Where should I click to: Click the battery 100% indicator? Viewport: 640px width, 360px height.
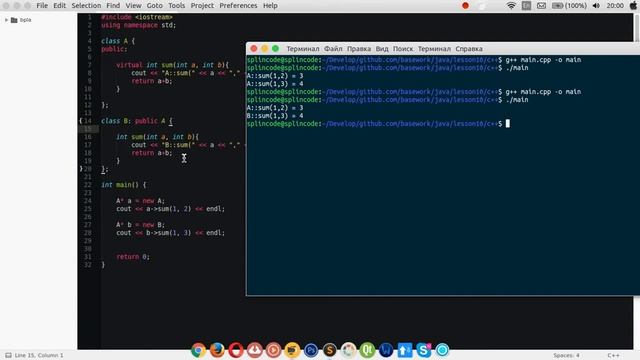569,6
